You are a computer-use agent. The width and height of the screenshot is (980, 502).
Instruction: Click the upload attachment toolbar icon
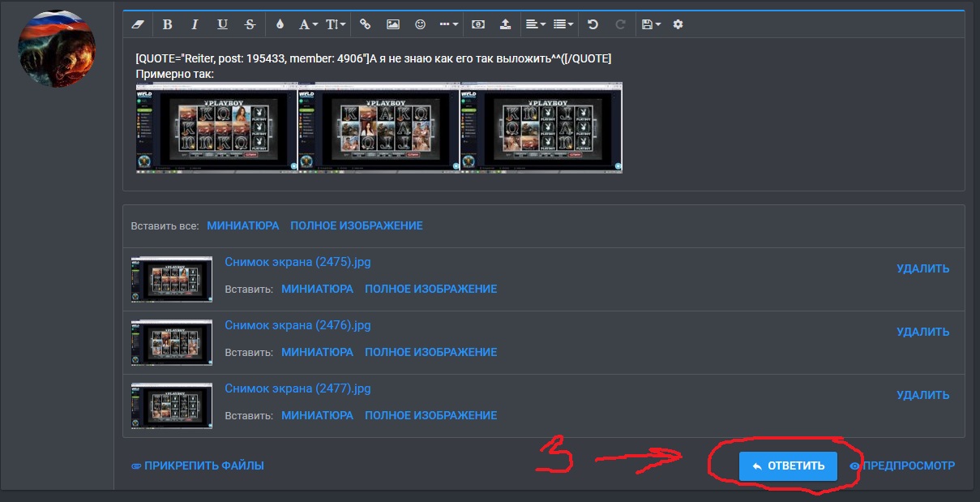pyautogui.click(x=505, y=24)
